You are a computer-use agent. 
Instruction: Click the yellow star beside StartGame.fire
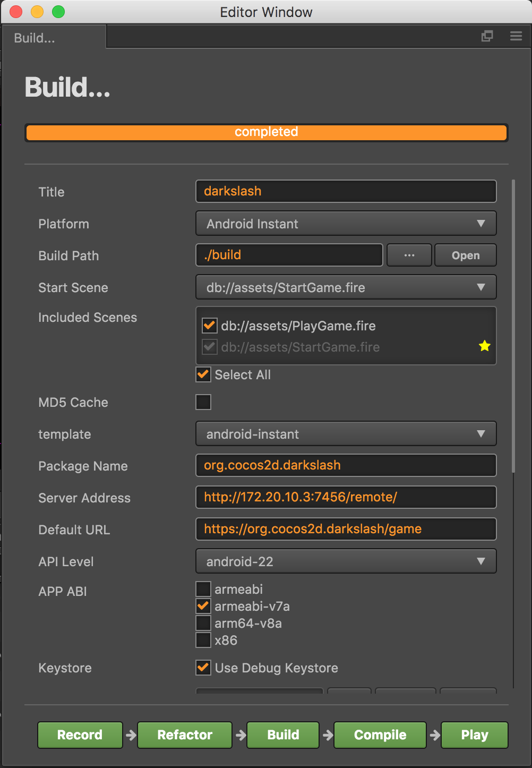(484, 346)
